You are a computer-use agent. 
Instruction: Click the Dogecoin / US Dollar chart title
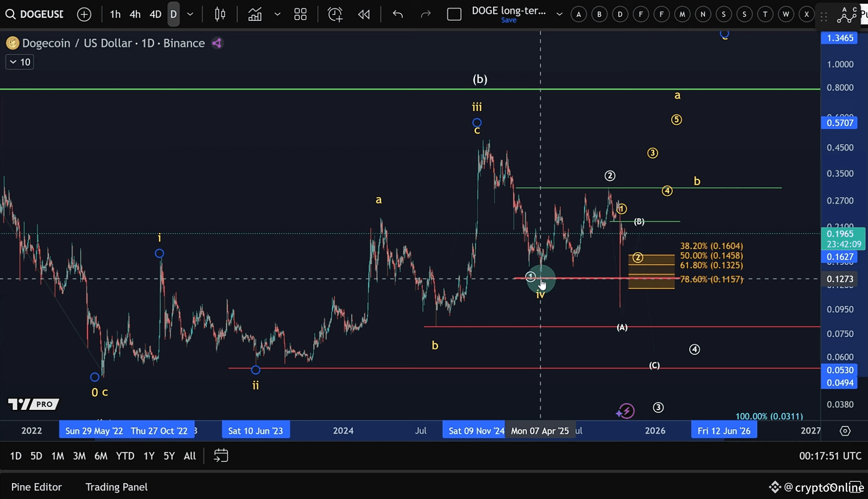tap(114, 43)
